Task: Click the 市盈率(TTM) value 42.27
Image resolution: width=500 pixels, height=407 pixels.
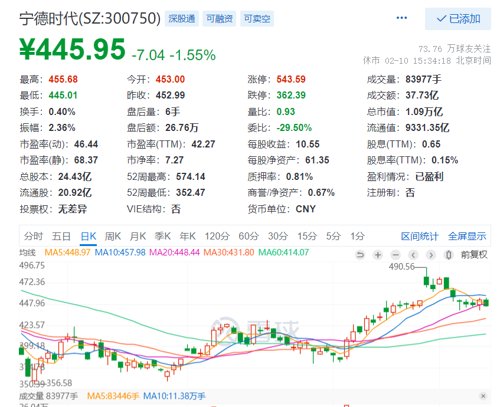Action: (203, 144)
